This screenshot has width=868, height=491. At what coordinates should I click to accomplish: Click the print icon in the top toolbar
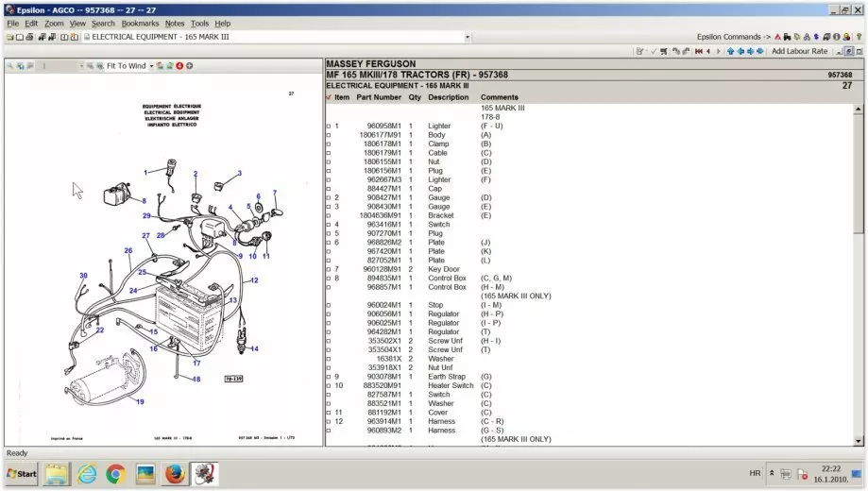tap(29, 37)
